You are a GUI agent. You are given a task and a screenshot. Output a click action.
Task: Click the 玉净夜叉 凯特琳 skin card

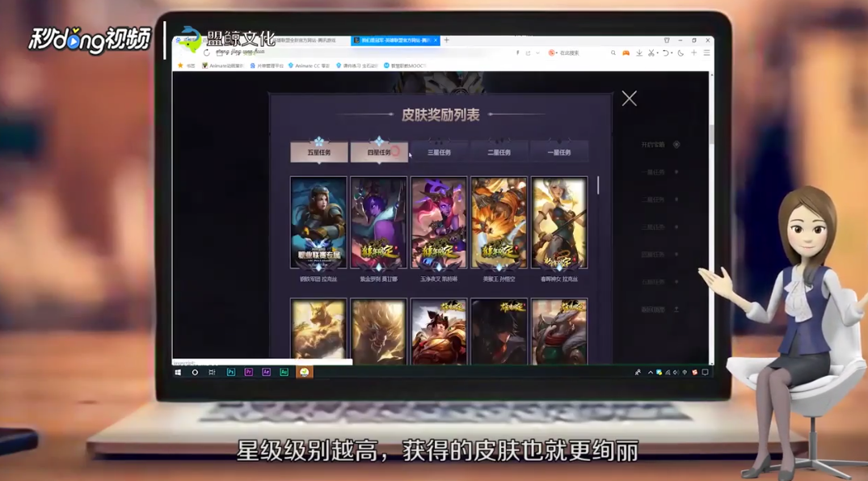pos(439,223)
